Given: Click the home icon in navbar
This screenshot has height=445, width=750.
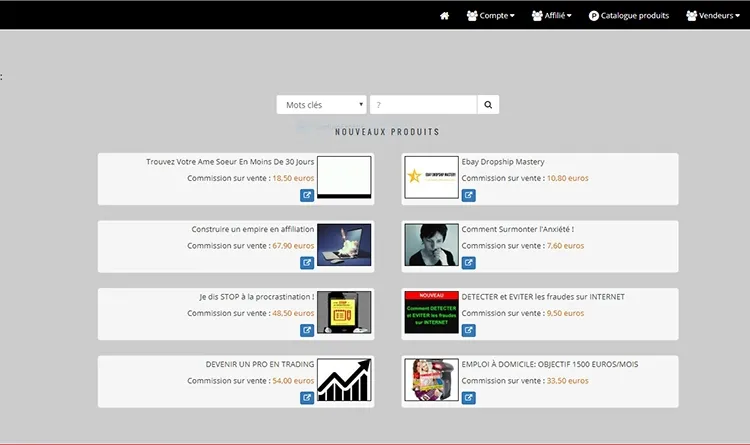Looking at the screenshot, I should point(444,15).
